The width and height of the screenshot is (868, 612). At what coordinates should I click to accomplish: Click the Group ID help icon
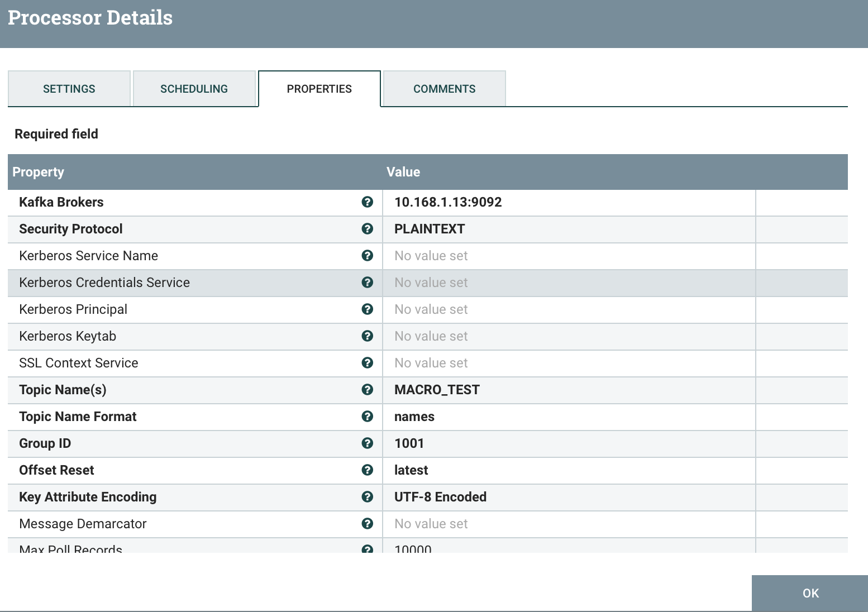coord(367,443)
